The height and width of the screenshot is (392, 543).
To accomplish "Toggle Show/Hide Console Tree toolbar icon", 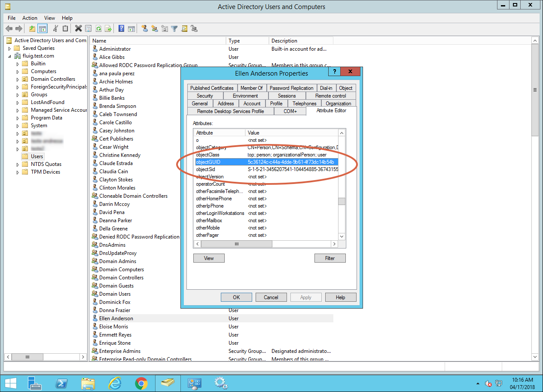I will [x=42, y=29].
